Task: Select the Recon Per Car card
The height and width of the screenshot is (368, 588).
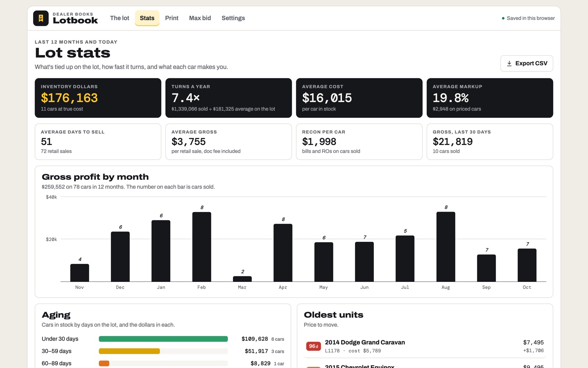Action: pyautogui.click(x=359, y=142)
